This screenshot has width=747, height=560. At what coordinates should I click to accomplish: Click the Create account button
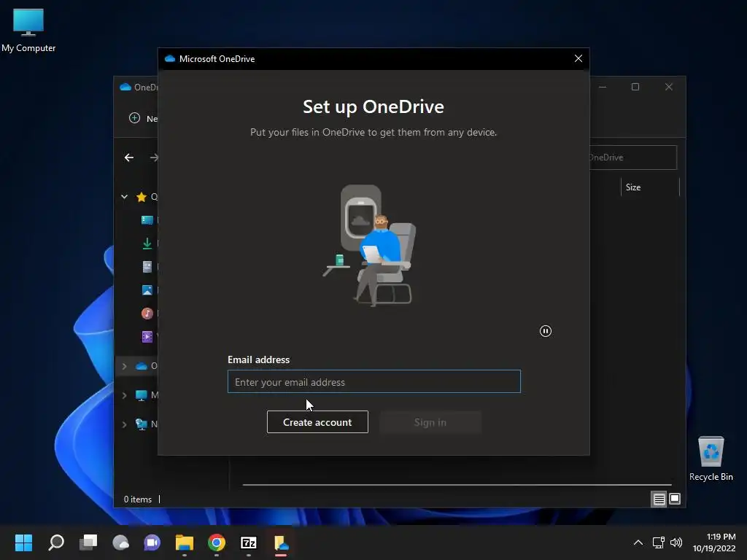[317, 422]
